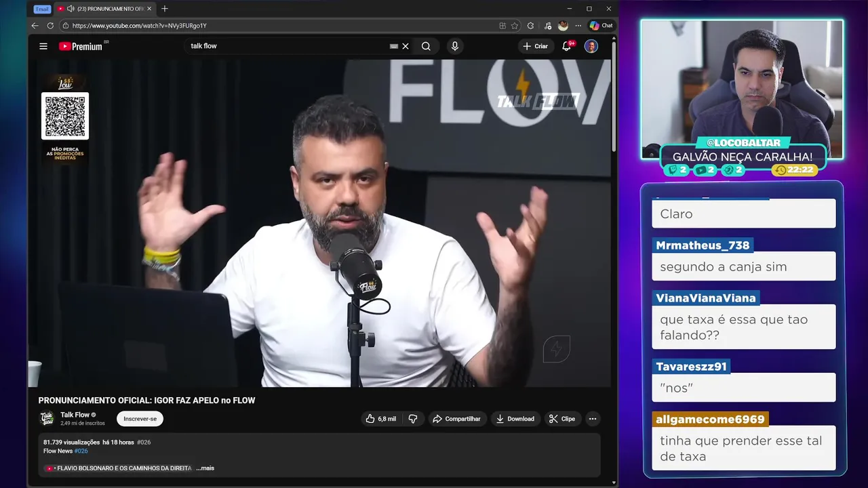868x488 pixels.
Task: Open the browser profile avatar
Action: [563, 26]
